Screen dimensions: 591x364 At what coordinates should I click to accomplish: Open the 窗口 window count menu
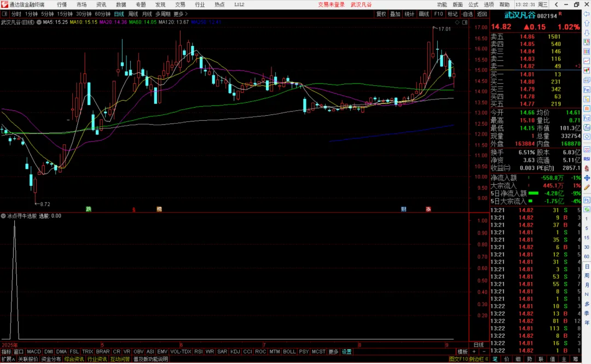[19, 352]
